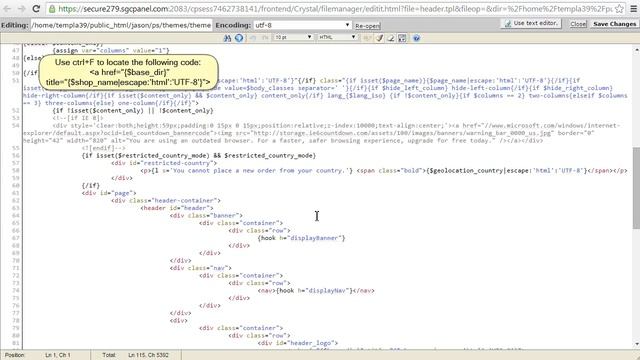Click the eraser icon in the toolbar
This screenshot has width=640, height=360.
click(391, 38)
